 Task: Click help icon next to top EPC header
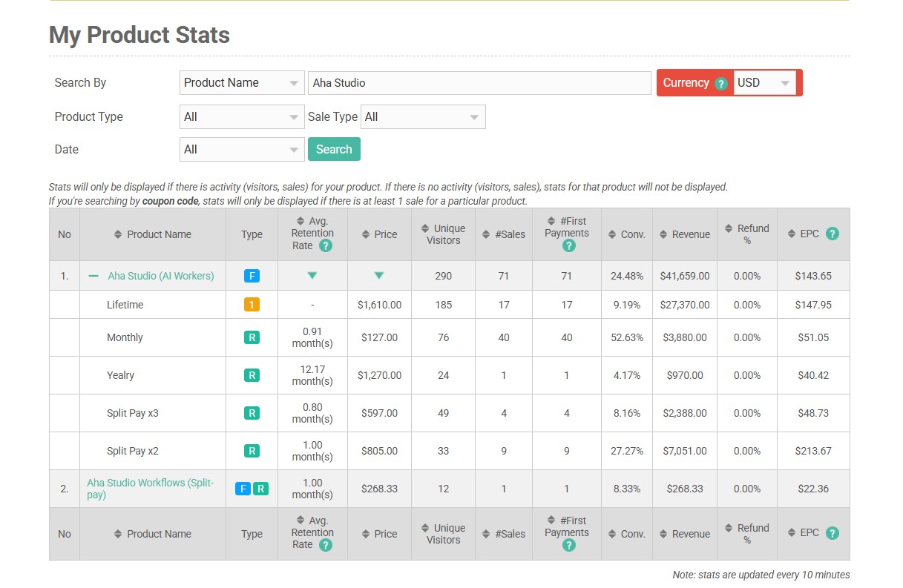point(832,234)
